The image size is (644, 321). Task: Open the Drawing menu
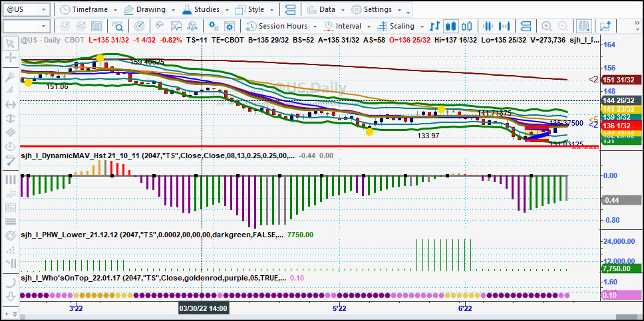pos(150,9)
